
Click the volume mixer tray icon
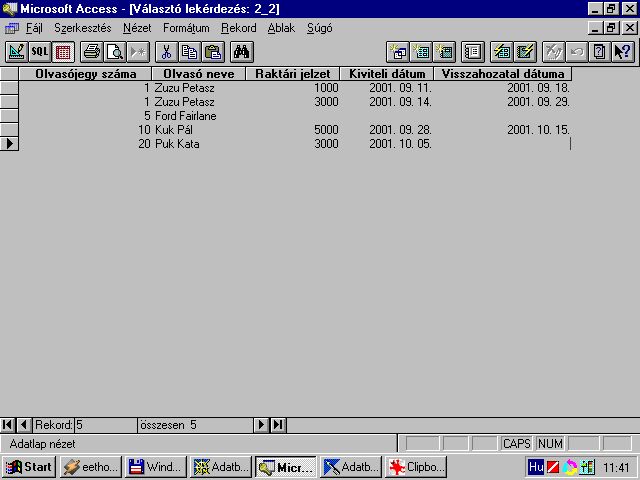click(x=587, y=467)
